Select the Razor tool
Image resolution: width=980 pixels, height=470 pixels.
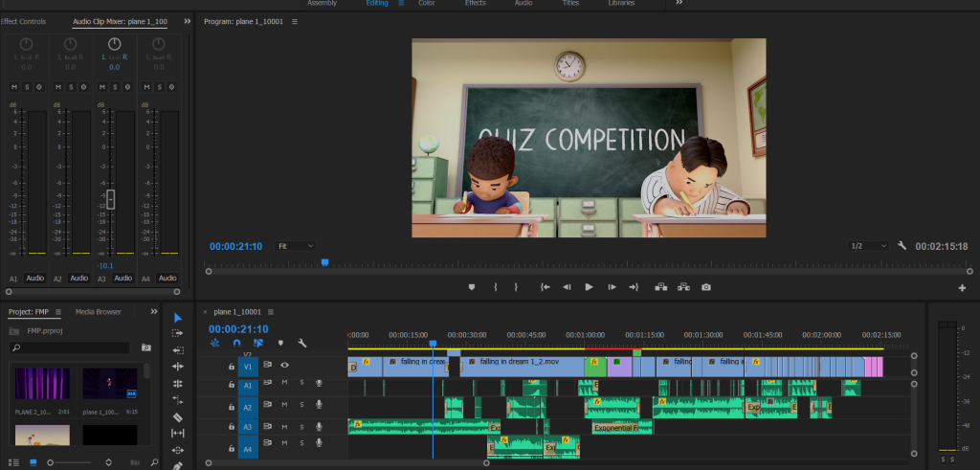click(177, 417)
